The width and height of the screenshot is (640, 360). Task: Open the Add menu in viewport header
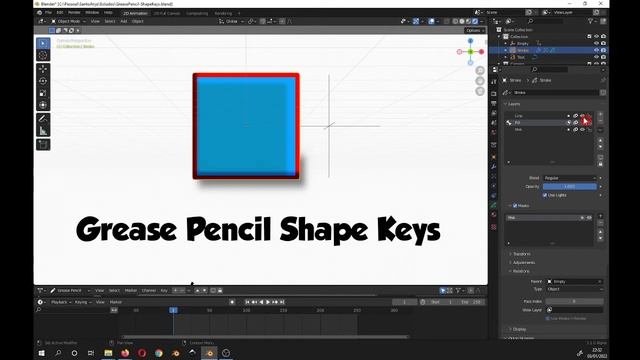[x=124, y=21]
